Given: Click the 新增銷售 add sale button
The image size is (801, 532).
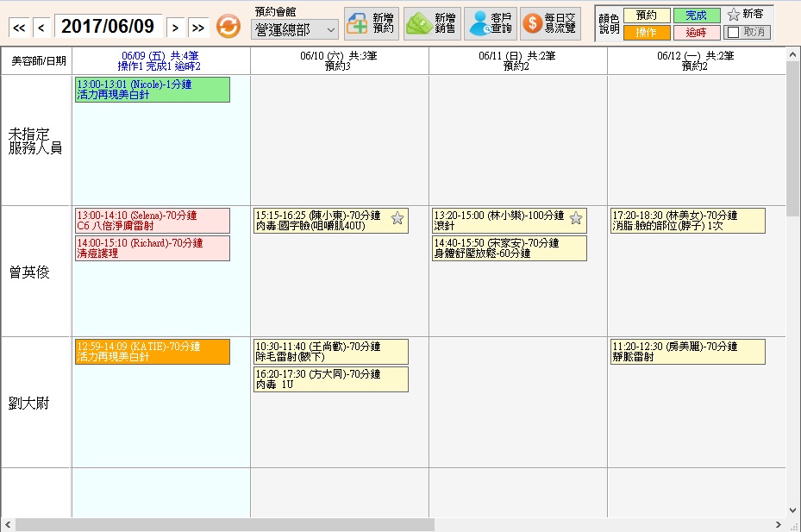Looking at the screenshot, I should 431,24.
